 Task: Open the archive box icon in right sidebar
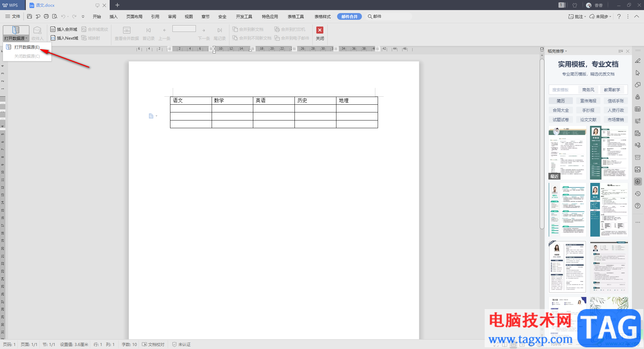tap(638, 157)
